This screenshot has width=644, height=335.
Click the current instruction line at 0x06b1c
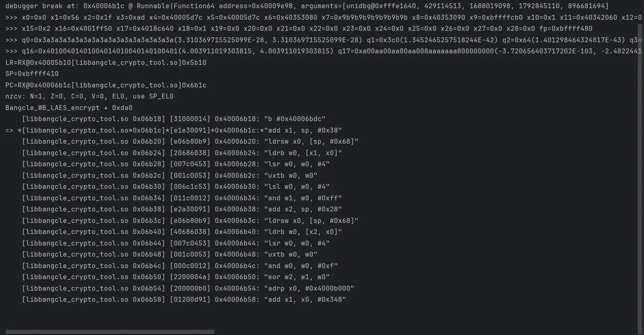pyautogui.click(x=174, y=130)
